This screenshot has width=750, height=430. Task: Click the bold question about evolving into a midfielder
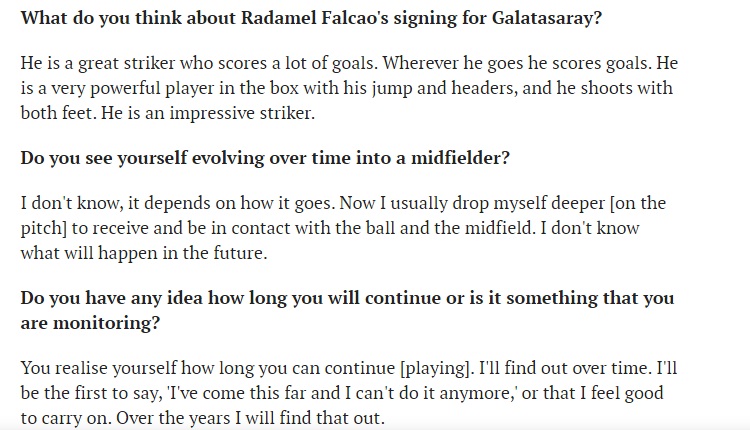pos(265,158)
